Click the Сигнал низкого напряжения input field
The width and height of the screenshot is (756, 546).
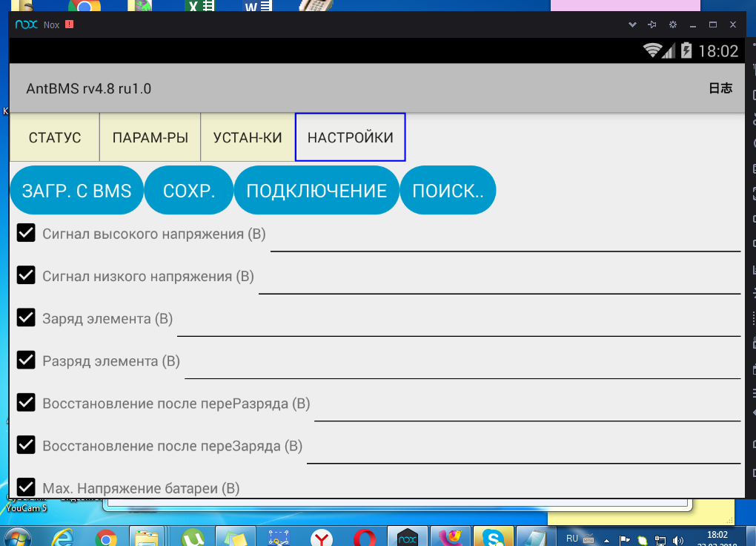[499, 280]
